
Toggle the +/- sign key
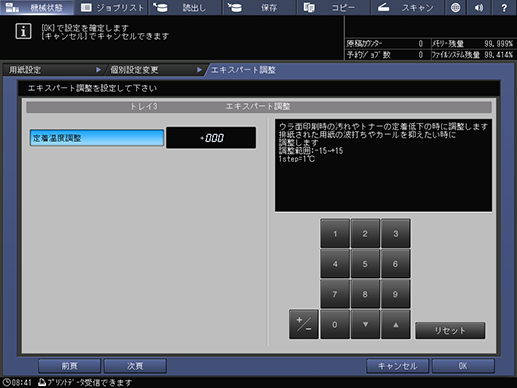pyautogui.click(x=304, y=324)
